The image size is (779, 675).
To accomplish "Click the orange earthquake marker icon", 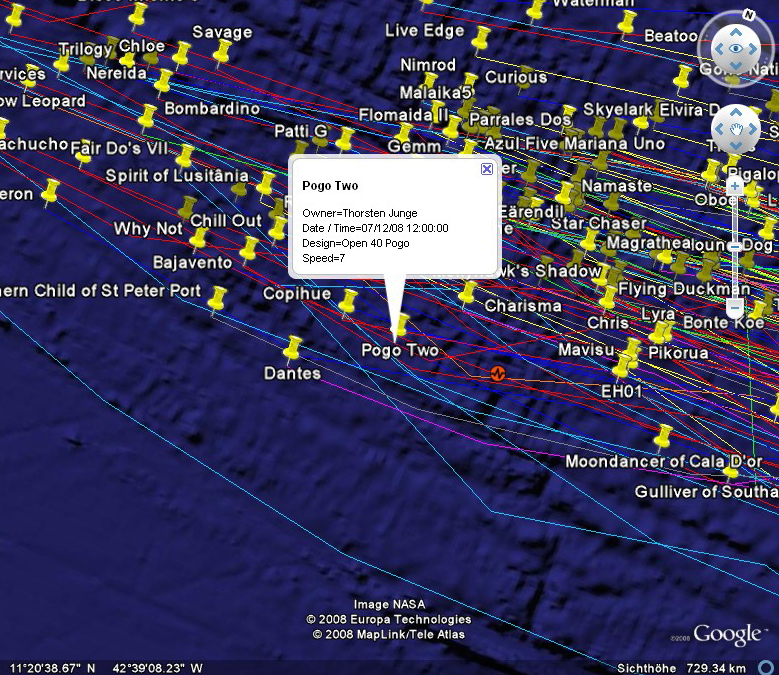I will [x=497, y=373].
